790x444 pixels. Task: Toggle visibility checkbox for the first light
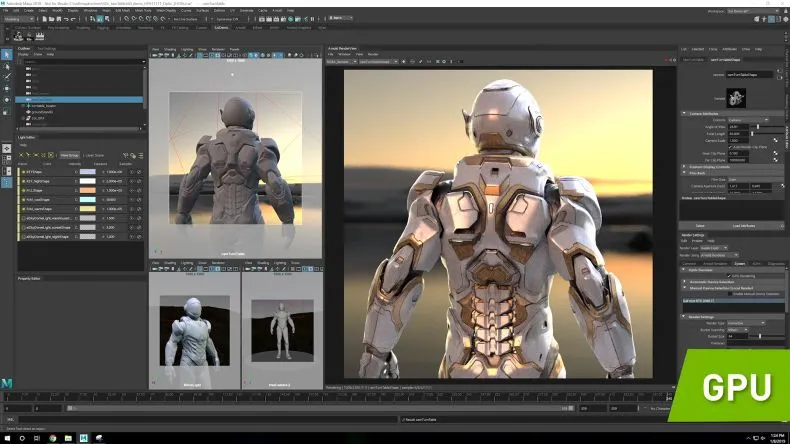click(x=23, y=171)
